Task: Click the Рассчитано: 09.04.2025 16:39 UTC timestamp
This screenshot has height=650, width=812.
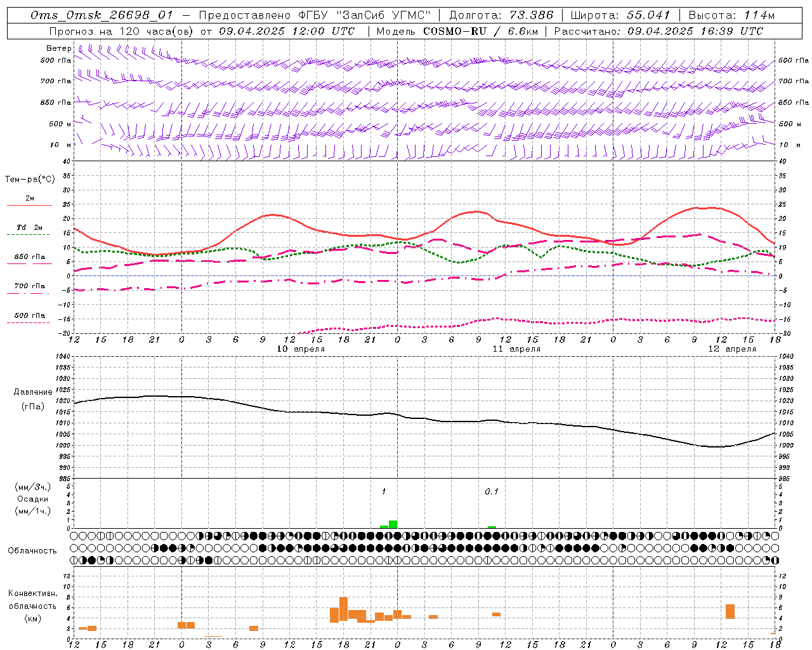Action: point(658,31)
